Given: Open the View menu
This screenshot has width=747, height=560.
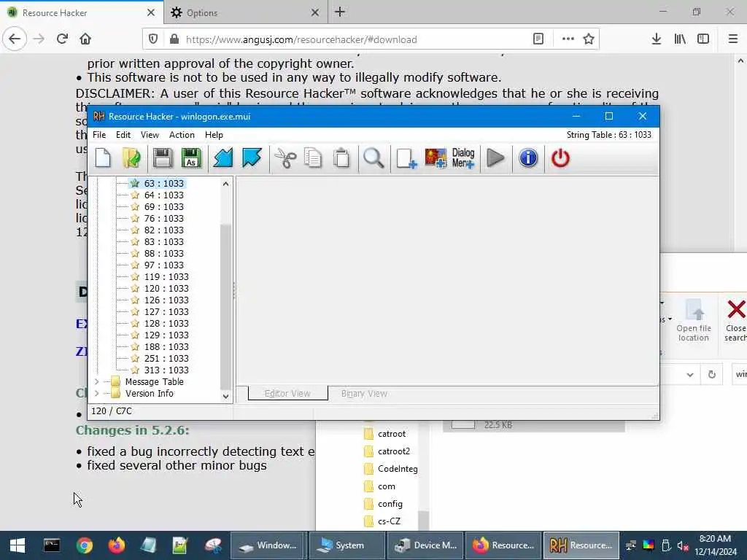Looking at the screenshot, I should 150,135.
